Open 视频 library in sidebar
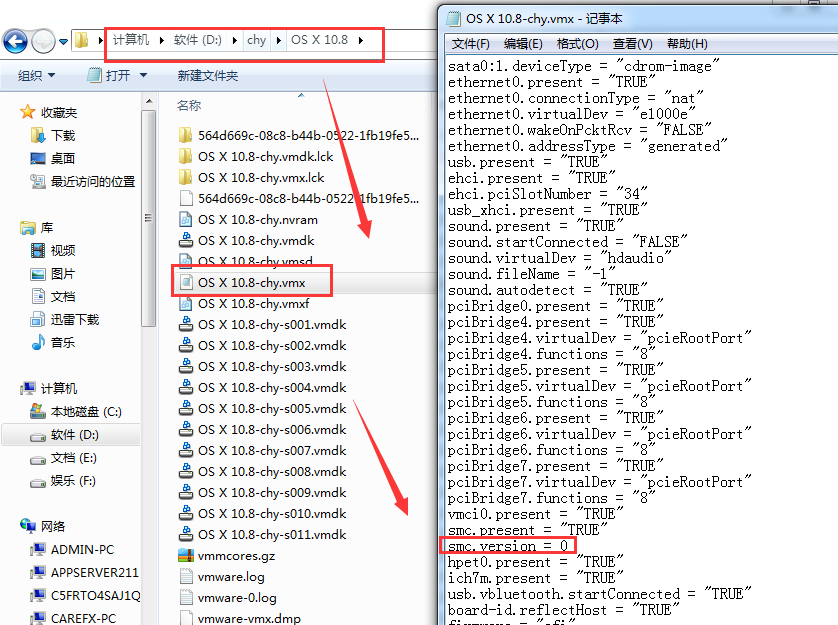This screenshot has width=838, height=625. point(53,250)
